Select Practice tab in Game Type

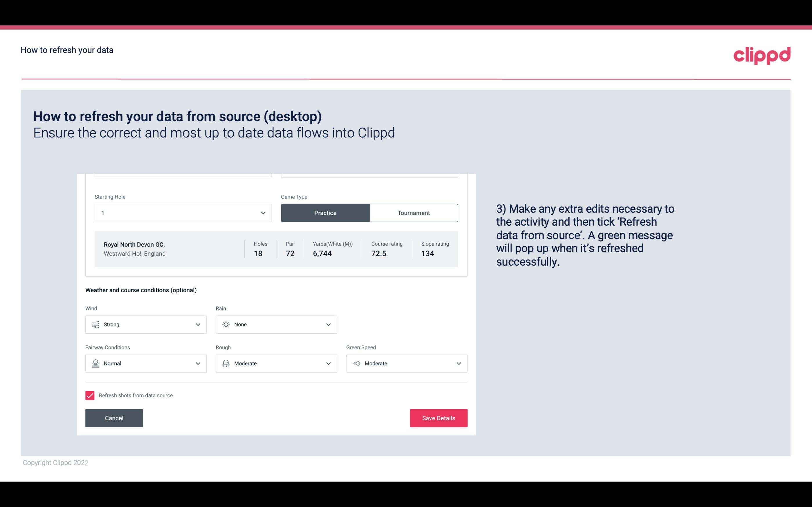click(x=325, y=213)
